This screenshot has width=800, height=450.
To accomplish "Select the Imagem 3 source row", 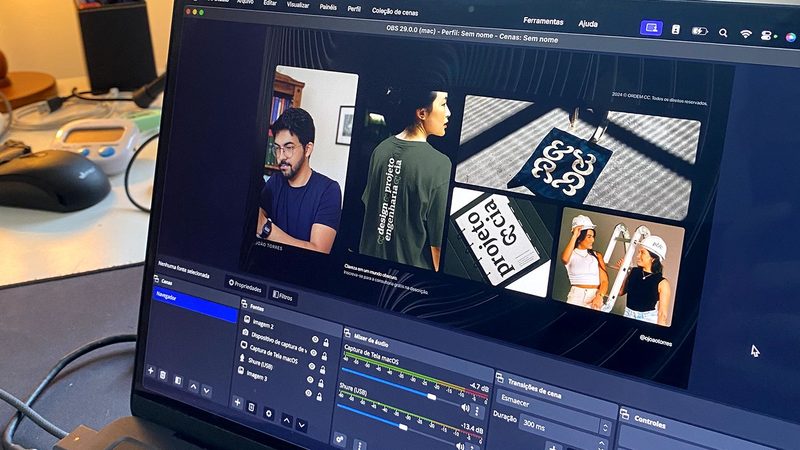I will (x=280, y=384).
